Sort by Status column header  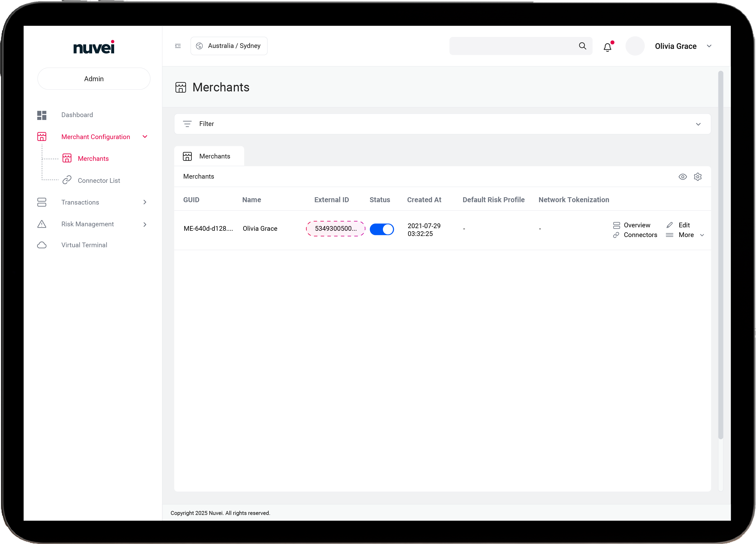coord(380,200)
